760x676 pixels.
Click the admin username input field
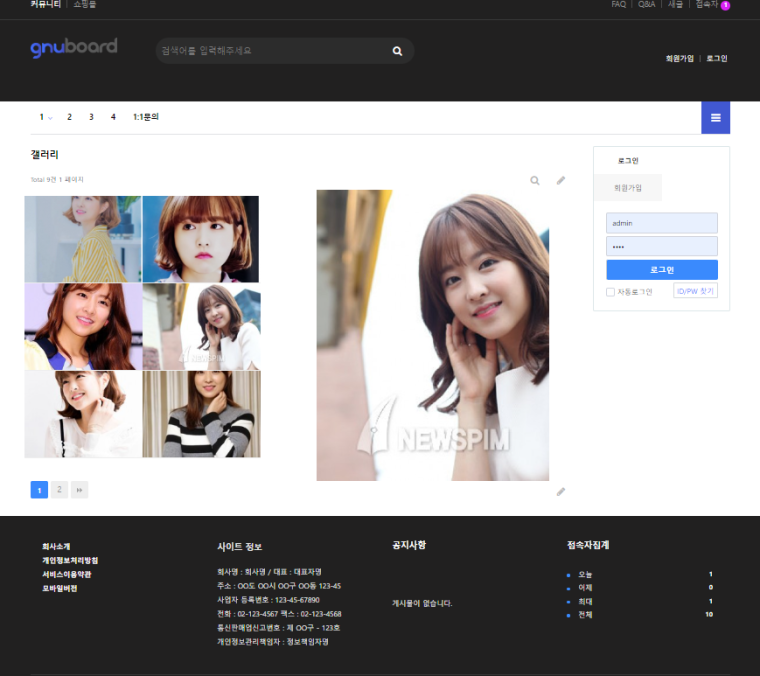tap(661, 223)
